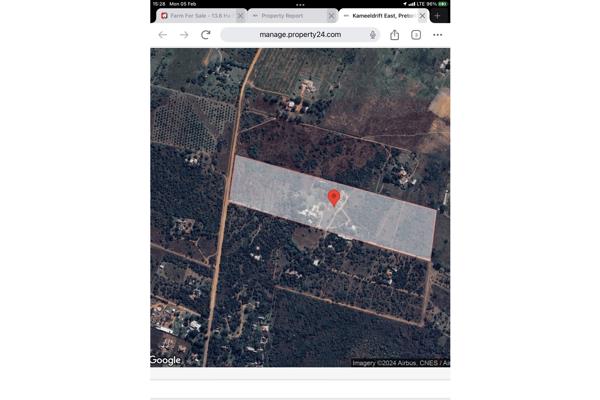The image size is (600, 400).
Task: Close the Kameeldrift East tab
Action: pos(422,16)
